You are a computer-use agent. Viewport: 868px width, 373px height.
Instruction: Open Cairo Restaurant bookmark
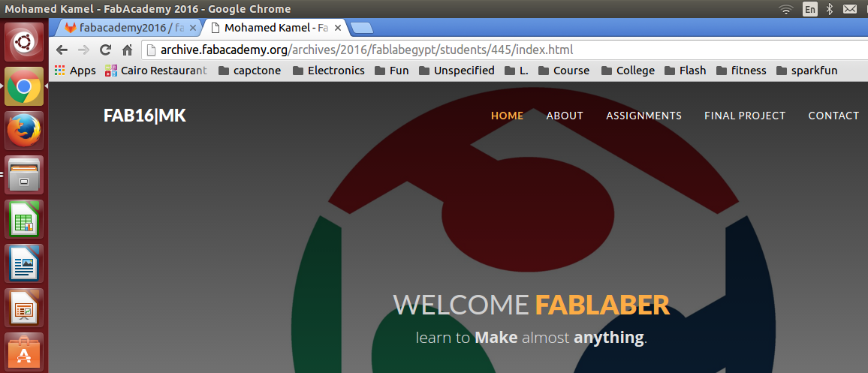click(x=156, y=71)
